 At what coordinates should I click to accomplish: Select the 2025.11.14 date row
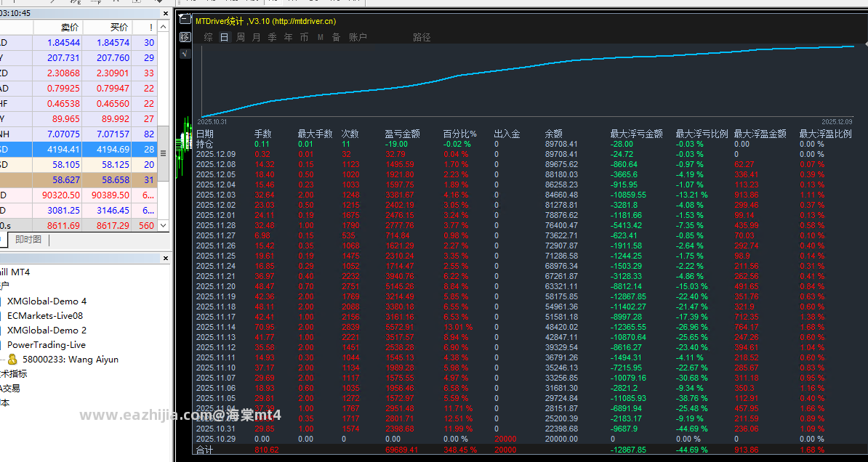(x=216, y=327)
